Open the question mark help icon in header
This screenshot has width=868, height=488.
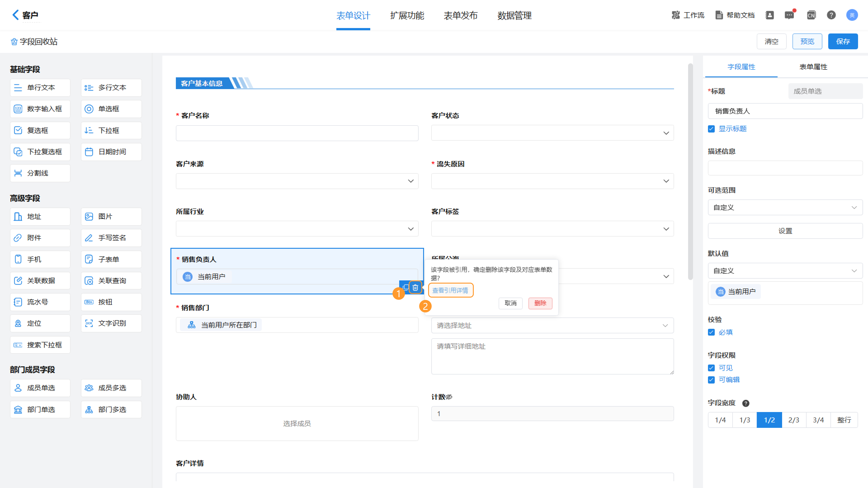(831, 15)
